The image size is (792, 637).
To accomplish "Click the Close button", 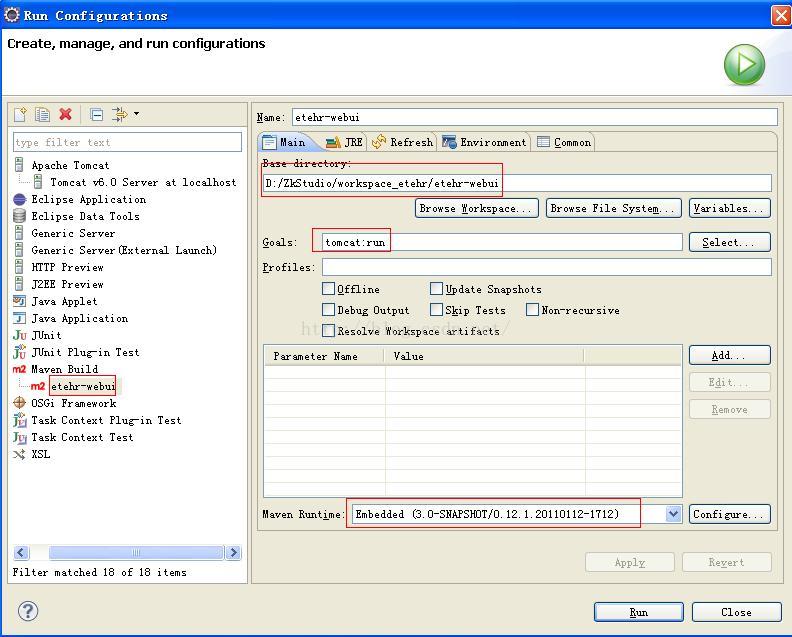I will click(x=736, y=612).
